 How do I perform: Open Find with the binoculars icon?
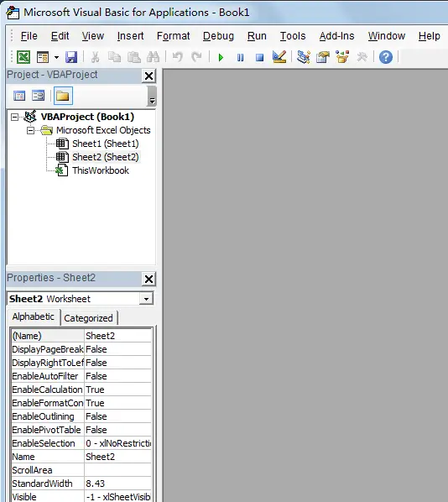click(153, 57)
